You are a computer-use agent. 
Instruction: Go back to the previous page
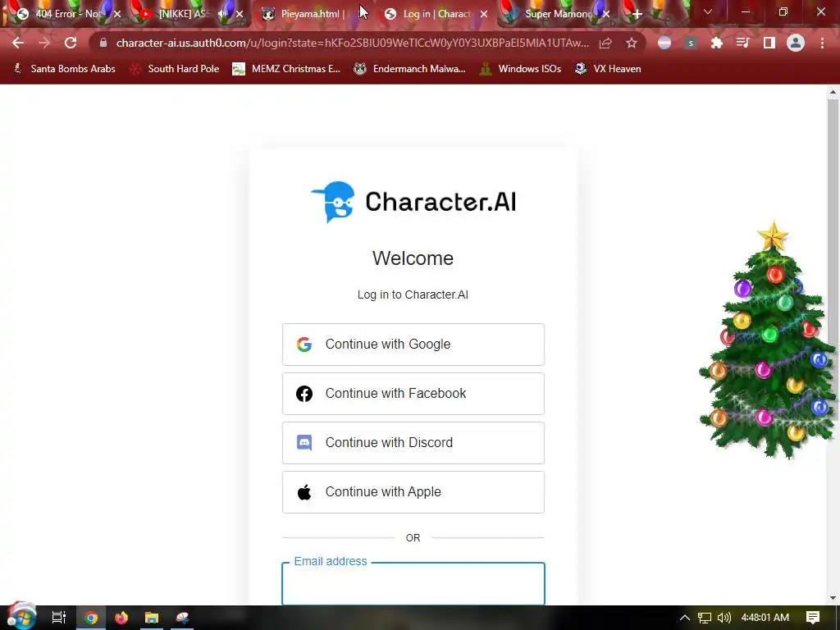click(18, 43)
